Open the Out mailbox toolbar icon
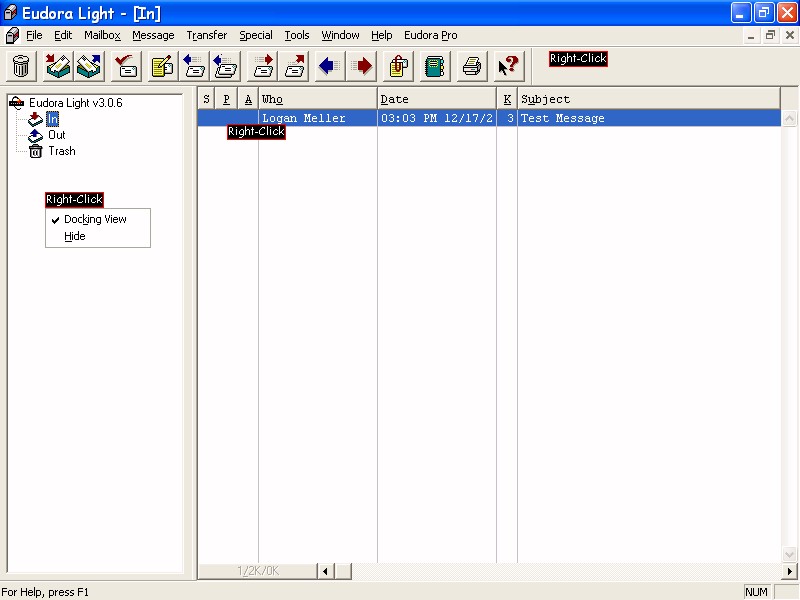This screenshot has width=800, height=600. point(89,66)
